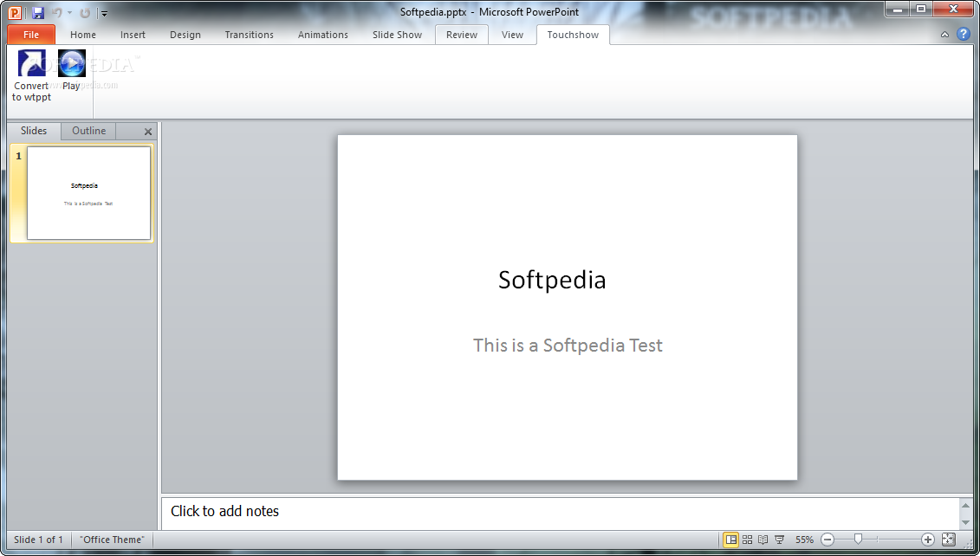Open the Animations ribbon tab
This screenshot has width=980, height=556.
pos(322,35)
